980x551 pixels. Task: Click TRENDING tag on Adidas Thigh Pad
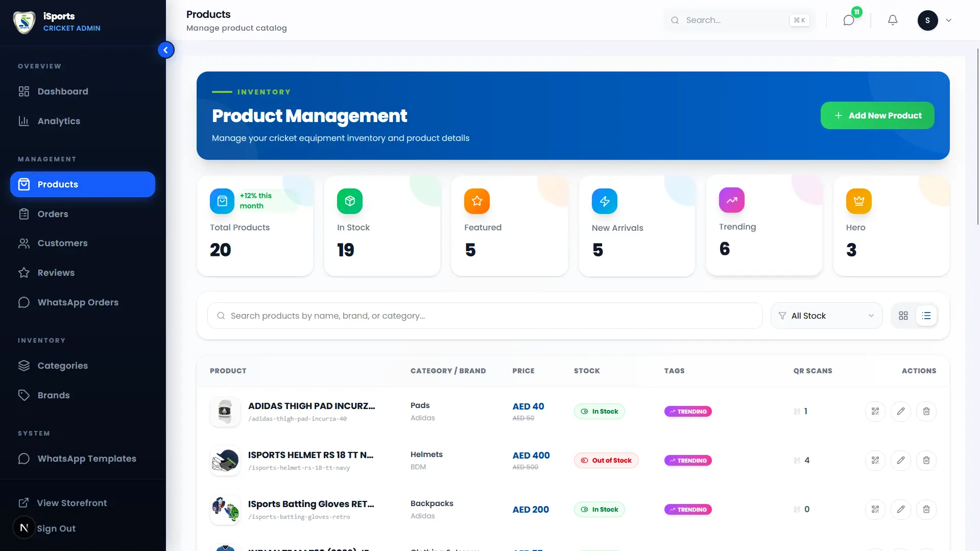(688, 412)
